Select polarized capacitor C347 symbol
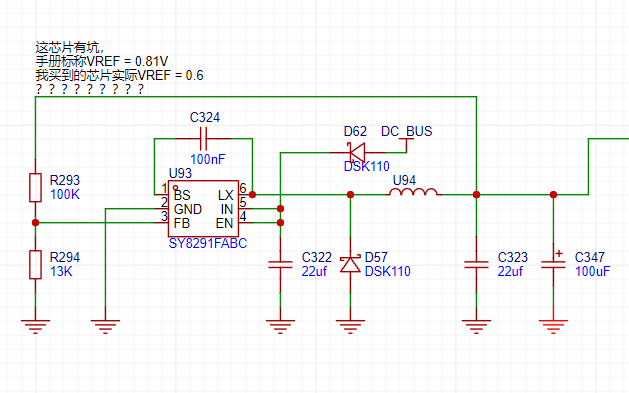Image resolution: width=629 pixels, height=393 pixels. point(553,263)
